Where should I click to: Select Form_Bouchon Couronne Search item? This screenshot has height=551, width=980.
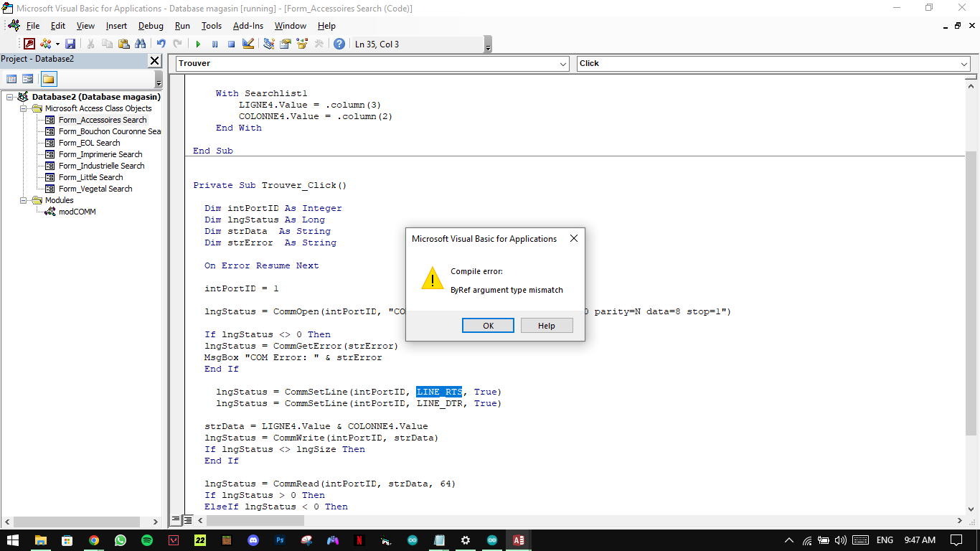[110, 131]
